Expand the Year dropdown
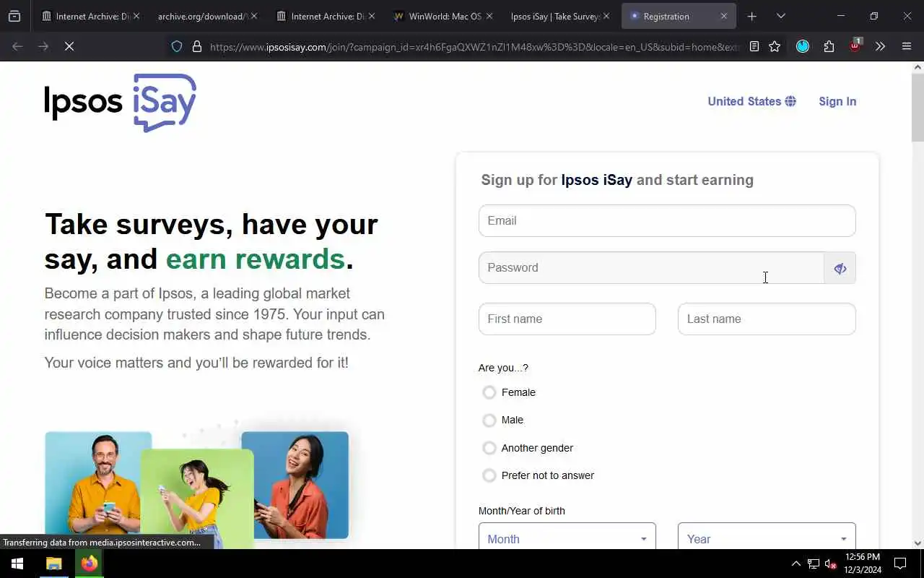This screenshot has height=578, width=924. coord(767,539)
